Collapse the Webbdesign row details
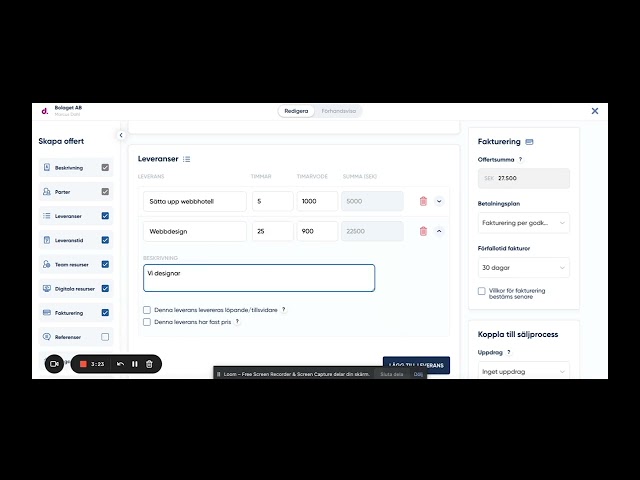 439,231
